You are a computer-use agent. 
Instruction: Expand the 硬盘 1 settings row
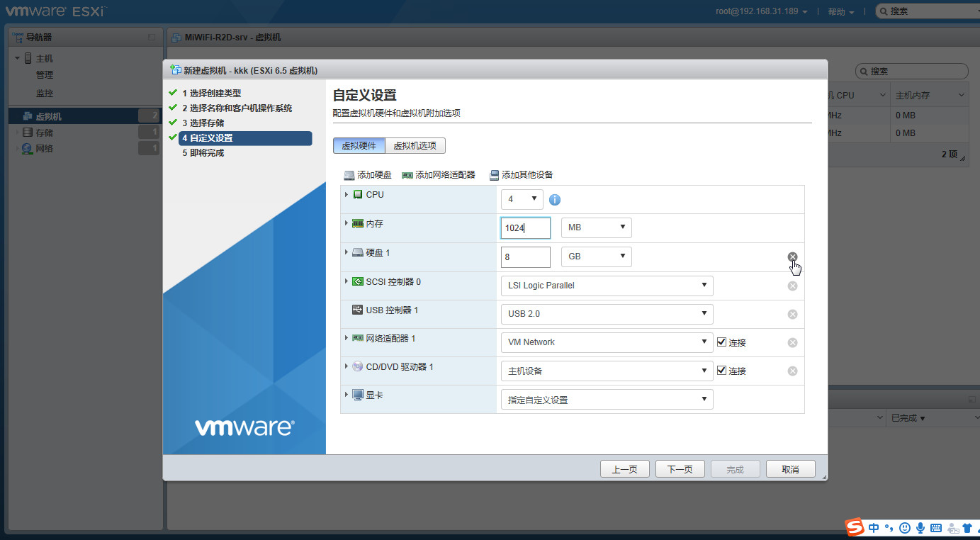[x=347, y=252]
